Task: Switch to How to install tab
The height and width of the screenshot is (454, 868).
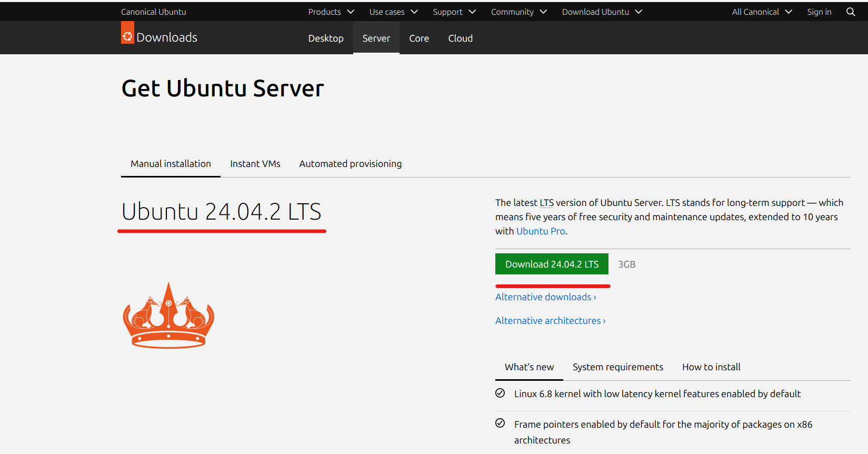Action: pyautogui.click(x=711, y=367)
